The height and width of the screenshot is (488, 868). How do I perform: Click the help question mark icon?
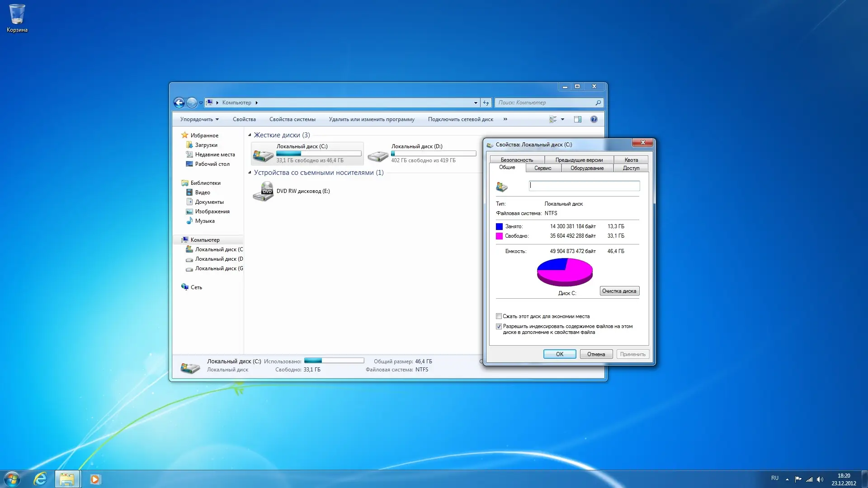(x=594, y=119)
